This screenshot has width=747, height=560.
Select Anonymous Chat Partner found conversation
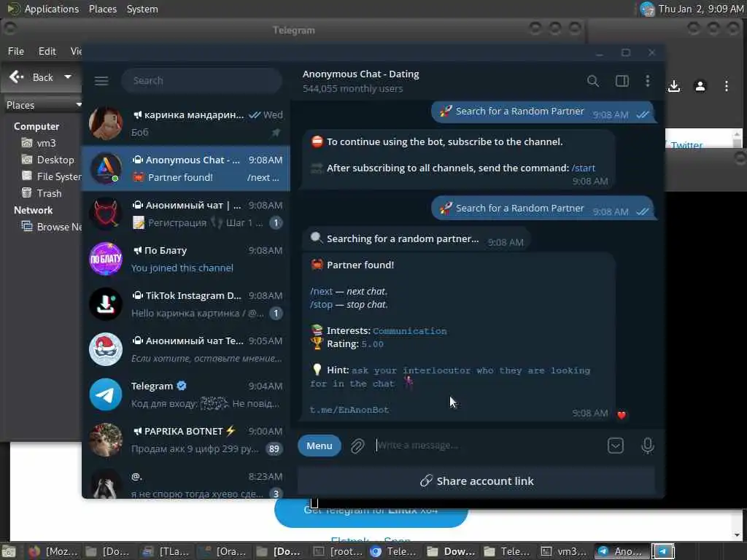click(x=186, y=168)
